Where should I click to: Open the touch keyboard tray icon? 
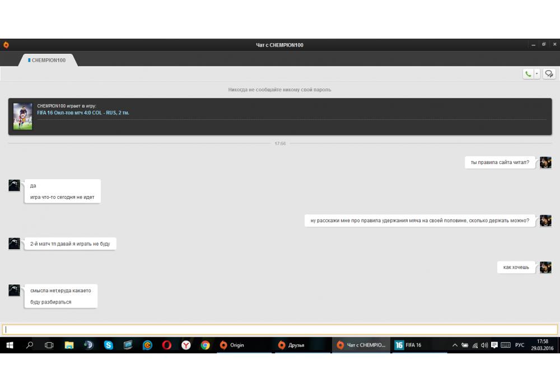[x=505, y=345]
